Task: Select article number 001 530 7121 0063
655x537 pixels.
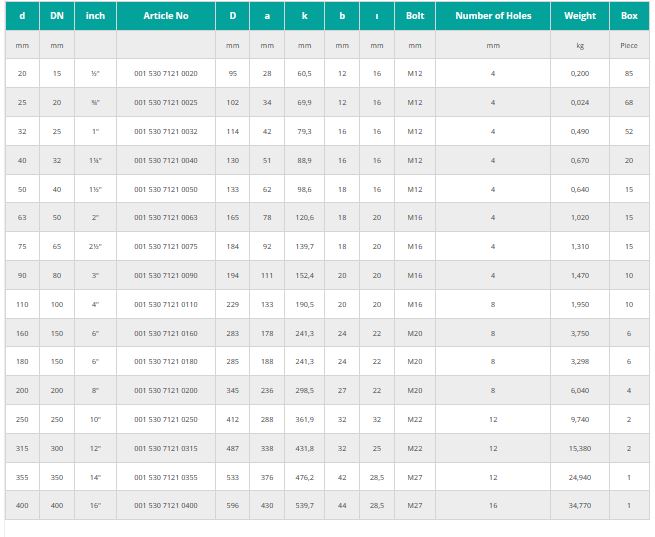Action: tap(165, 189)
